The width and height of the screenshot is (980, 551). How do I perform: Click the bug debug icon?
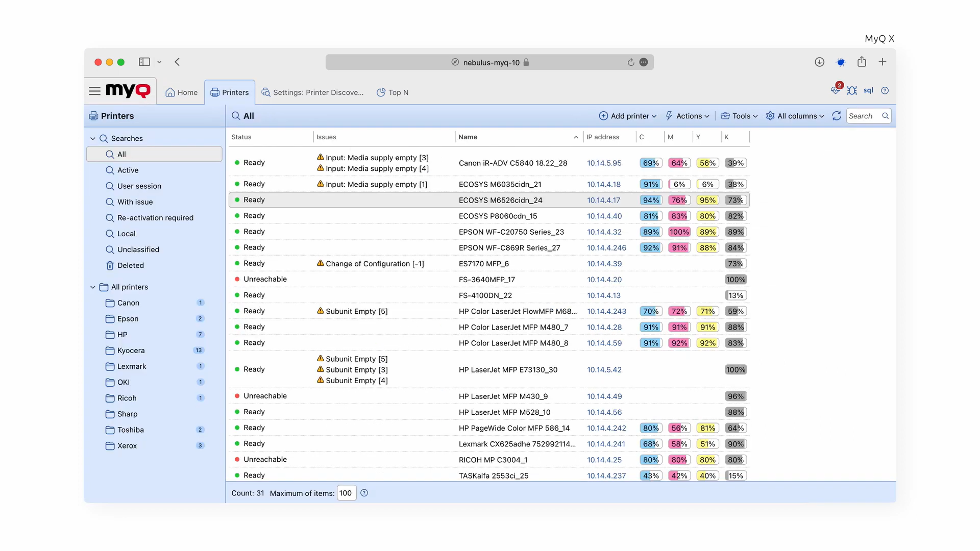tap(852, 90)
